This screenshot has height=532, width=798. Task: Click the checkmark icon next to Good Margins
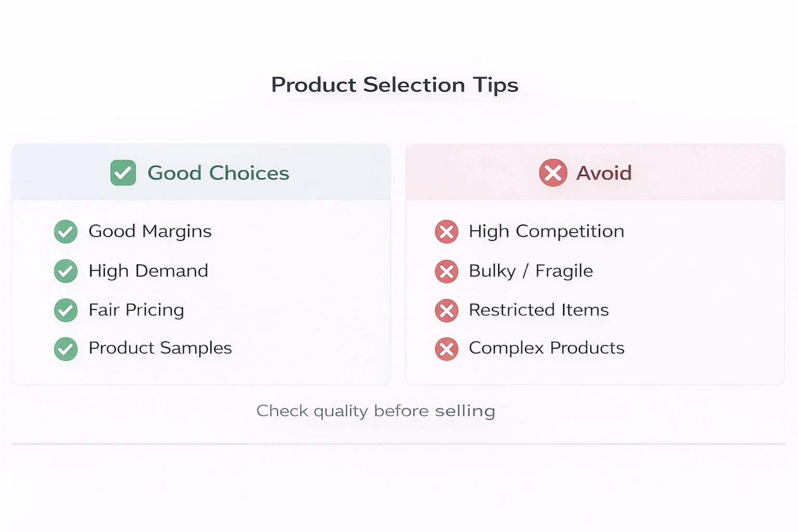[66, 232]
